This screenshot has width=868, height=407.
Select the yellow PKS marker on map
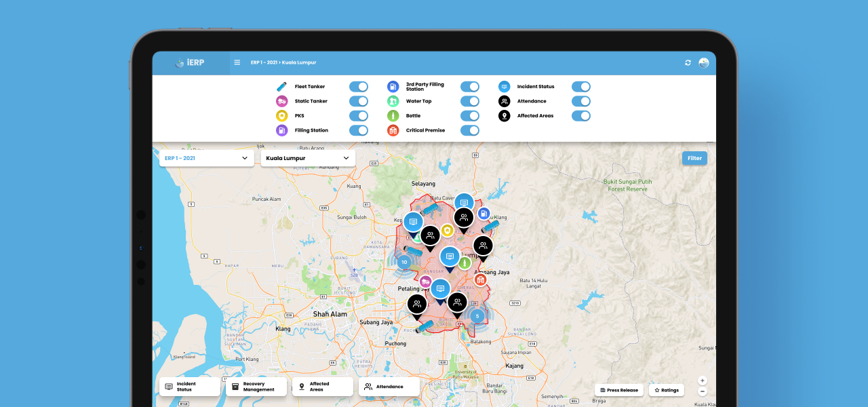[x=447, y=231]
